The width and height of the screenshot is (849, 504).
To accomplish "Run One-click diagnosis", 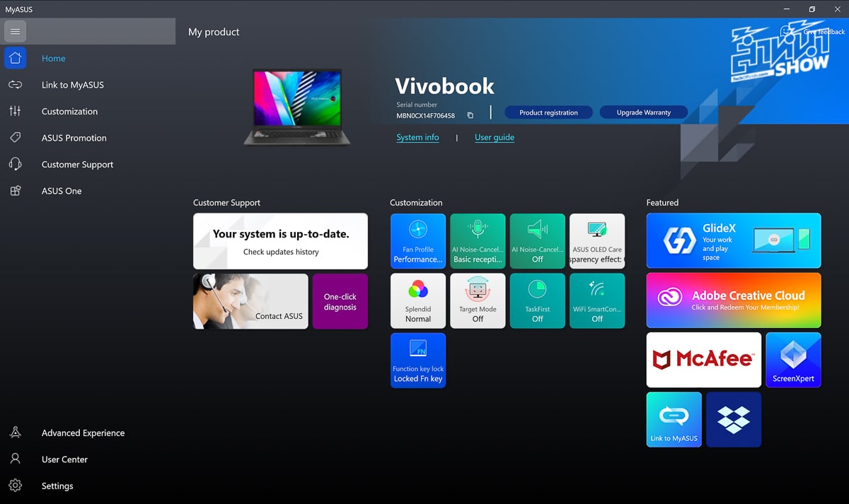I will [340, 301].
